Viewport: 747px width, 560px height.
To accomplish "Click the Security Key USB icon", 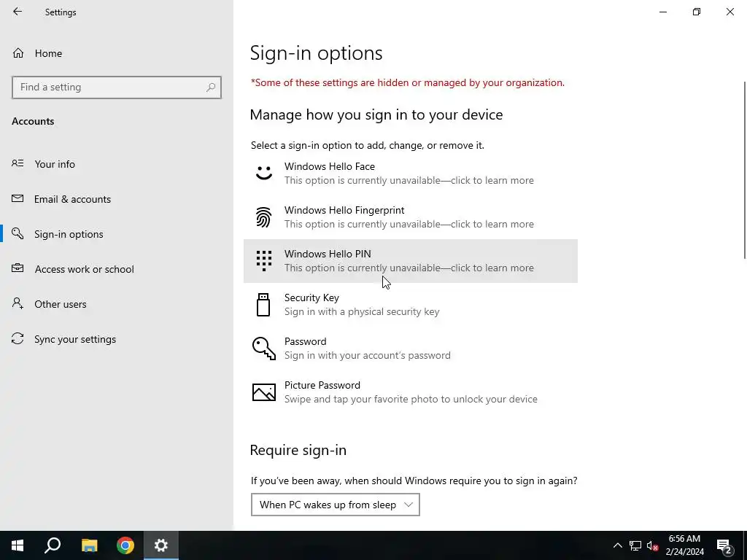I will 263,305.
